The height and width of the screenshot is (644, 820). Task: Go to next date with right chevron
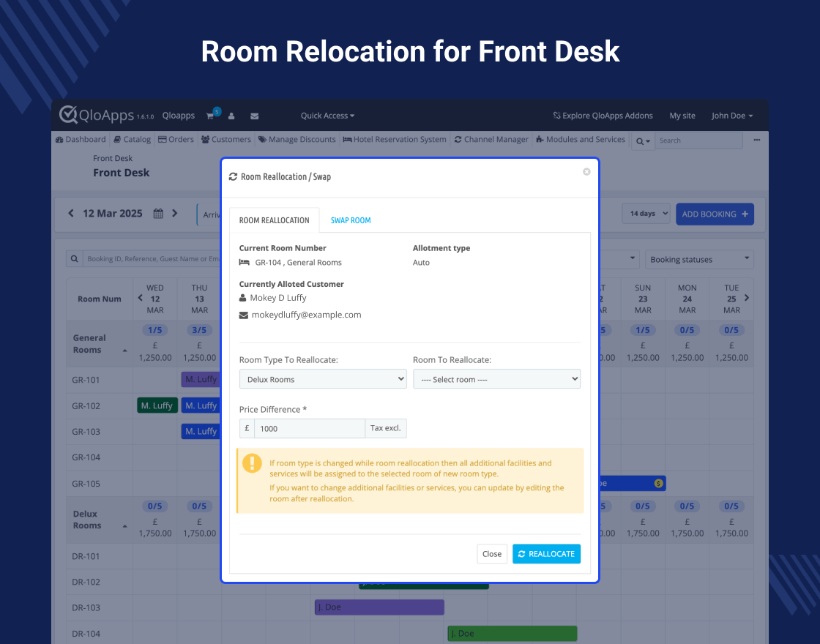(175, 214)
